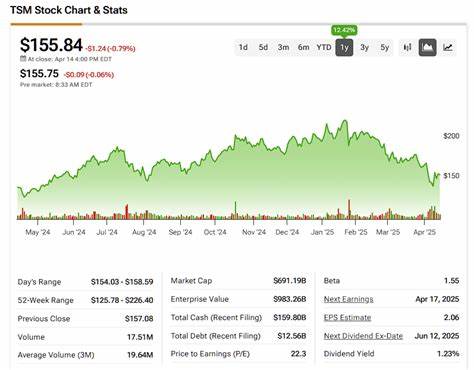Click the $155.84 closing price

[51, 45]
